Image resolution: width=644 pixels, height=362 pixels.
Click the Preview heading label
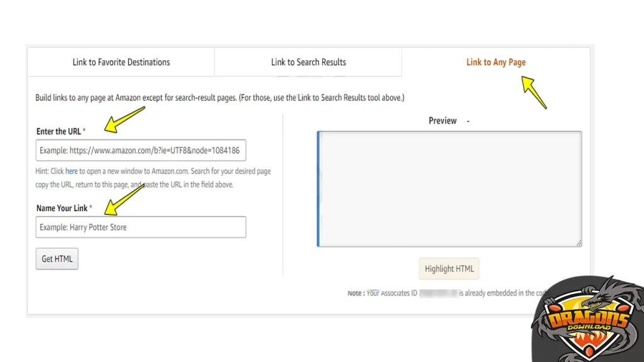coord(442,121)
